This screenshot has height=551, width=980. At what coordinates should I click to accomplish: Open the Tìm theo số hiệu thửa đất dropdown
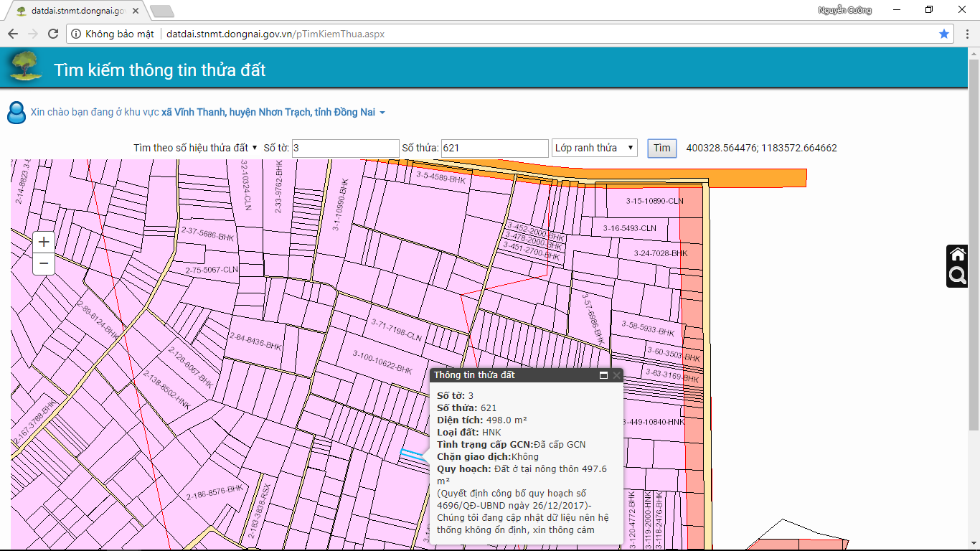(x=195, y=148)
